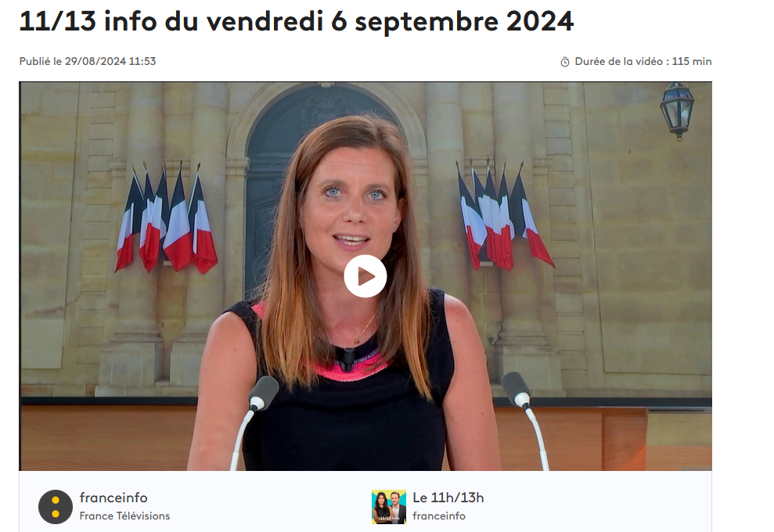774x532 pixels.
Task: Click the publication date 'Publié le 29/08/2024 11:53'
Action: (88, 61)
